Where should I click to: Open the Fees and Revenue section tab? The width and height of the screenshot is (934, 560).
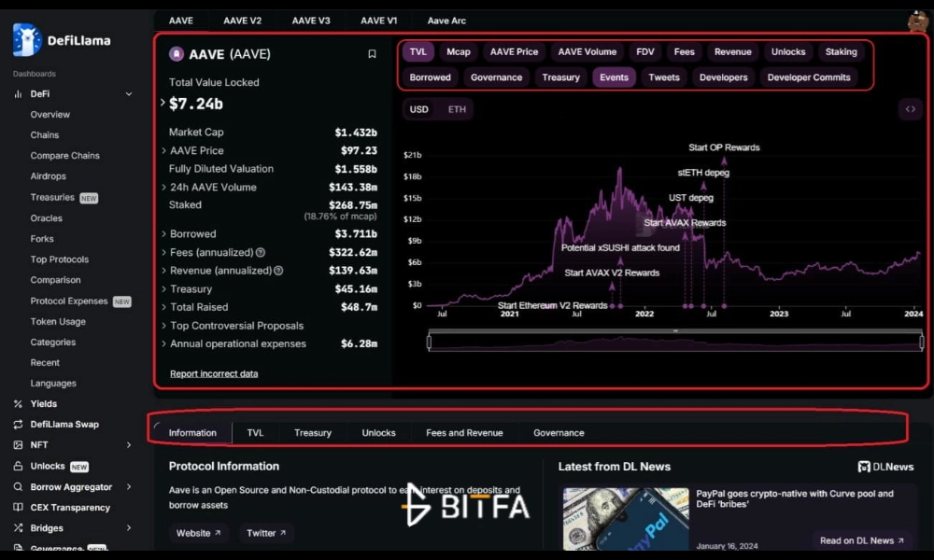[464, 433]
